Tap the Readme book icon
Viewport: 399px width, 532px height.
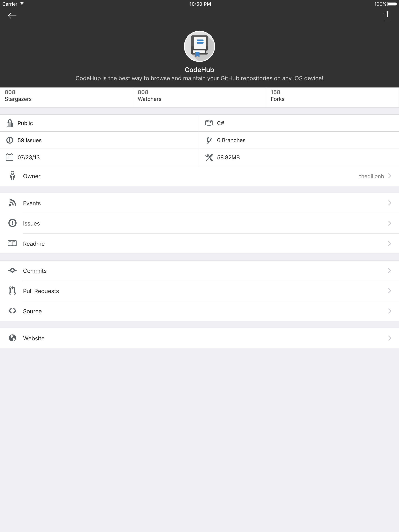[12, 243]
